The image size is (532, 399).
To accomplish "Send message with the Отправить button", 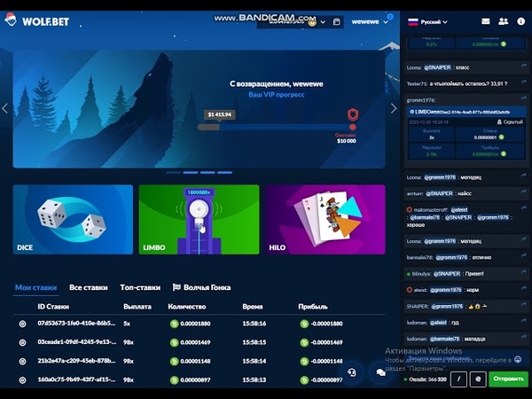I will click(508, 379).
